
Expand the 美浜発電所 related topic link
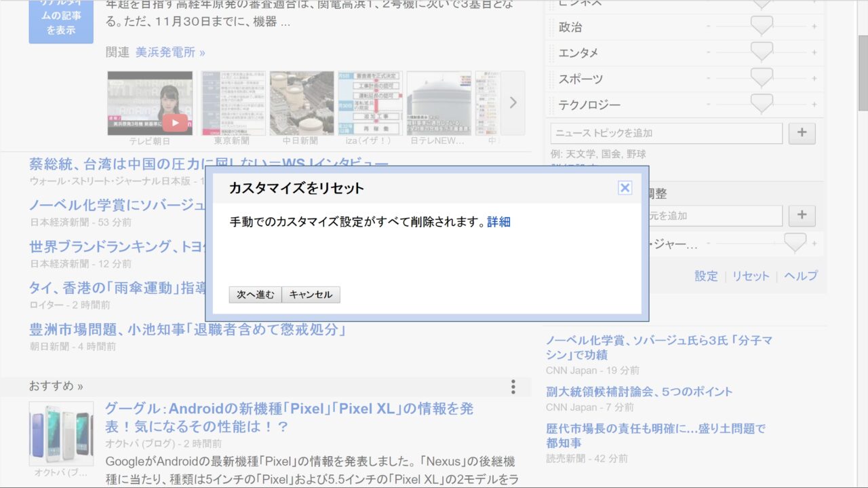click(x=170, y=52)
